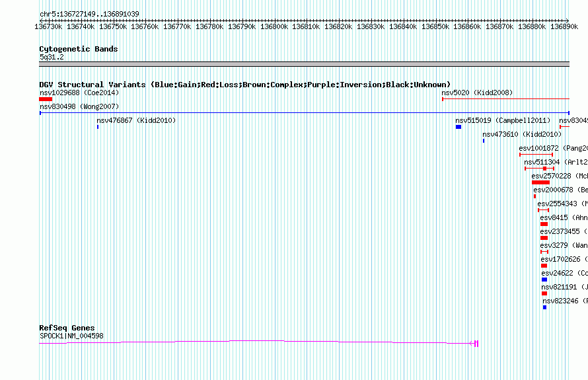Viewport: 588px width, 380px height.
Task: Select the red esv2570228 loss bar
Action: [540, 182]
